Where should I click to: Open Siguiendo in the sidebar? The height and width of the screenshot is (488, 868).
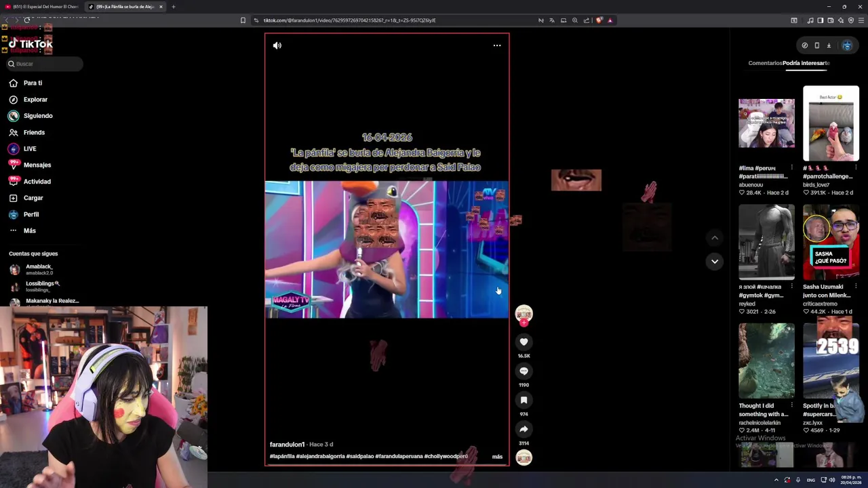[x=38, y=116]
